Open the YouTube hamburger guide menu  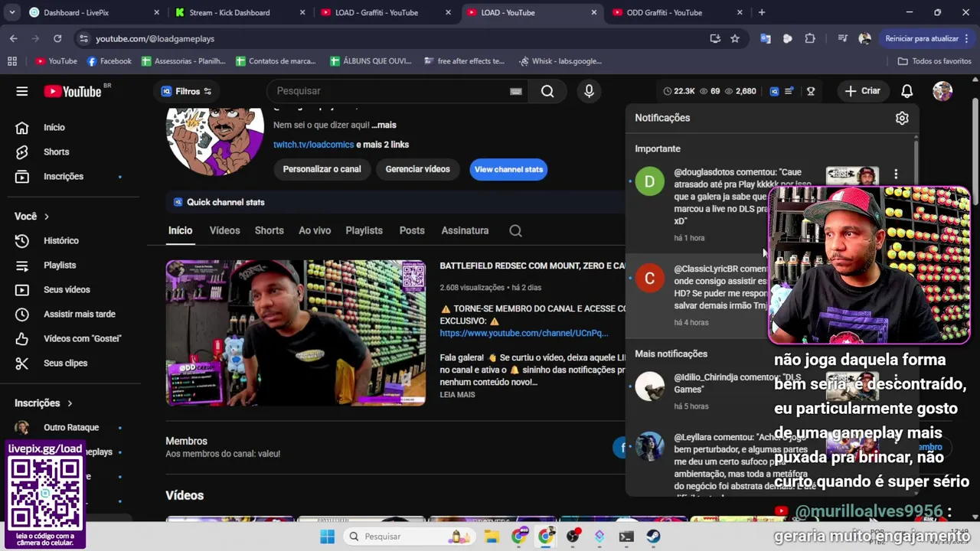[22, 91]
